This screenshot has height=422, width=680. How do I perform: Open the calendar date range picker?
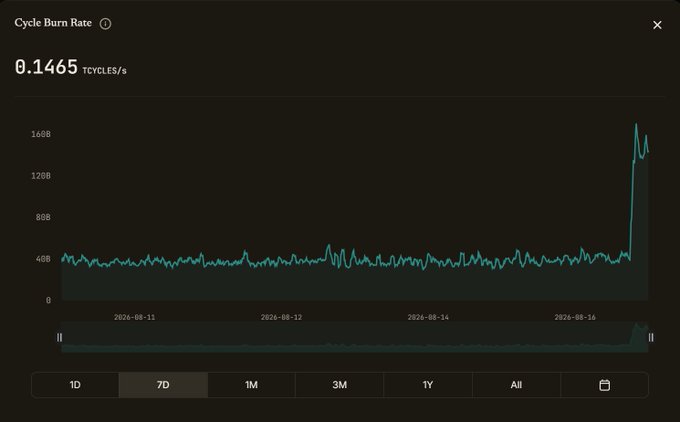605,385
